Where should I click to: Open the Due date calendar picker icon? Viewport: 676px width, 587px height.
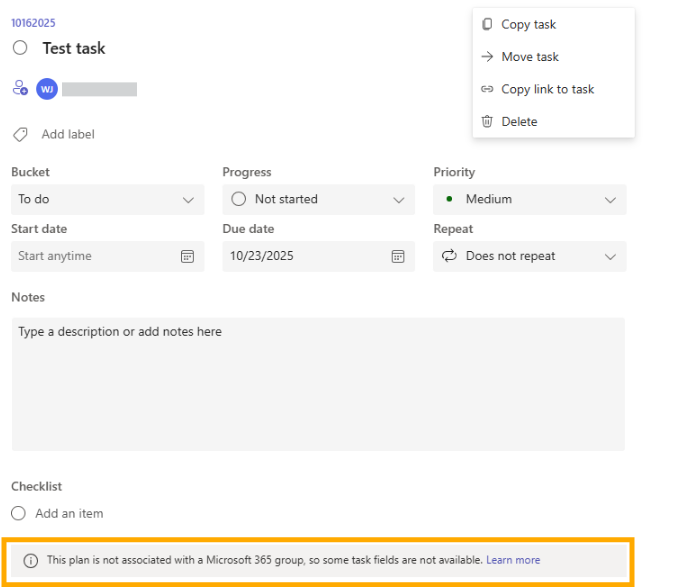pyautogui.click(x=398, y=256)
